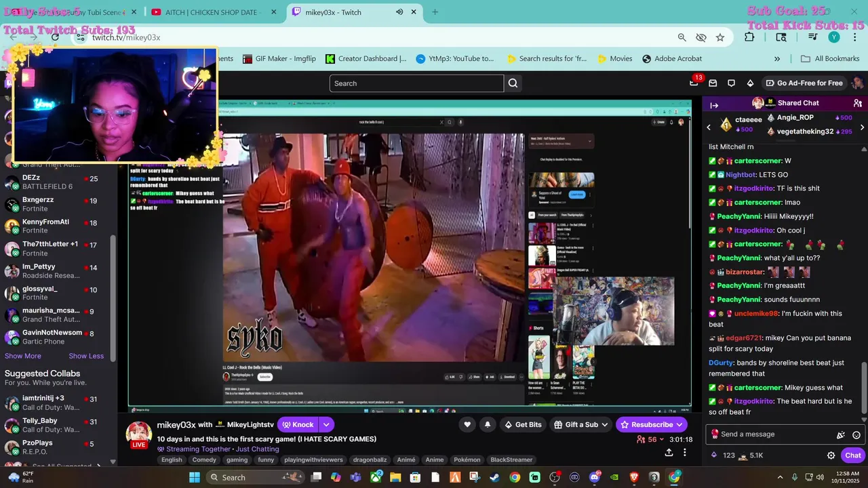
Task: Click the mikey03x LIVE avatar
Action: click(x=139, y=436)
